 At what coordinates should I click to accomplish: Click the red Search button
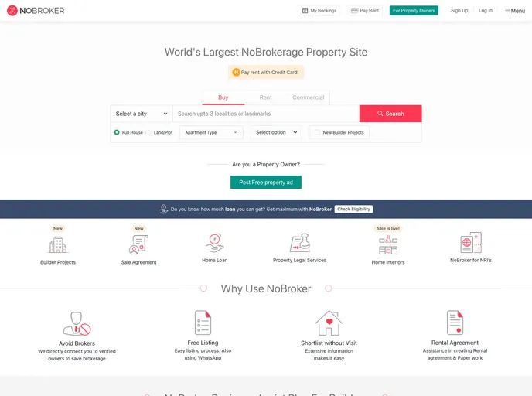coord(390,114)
